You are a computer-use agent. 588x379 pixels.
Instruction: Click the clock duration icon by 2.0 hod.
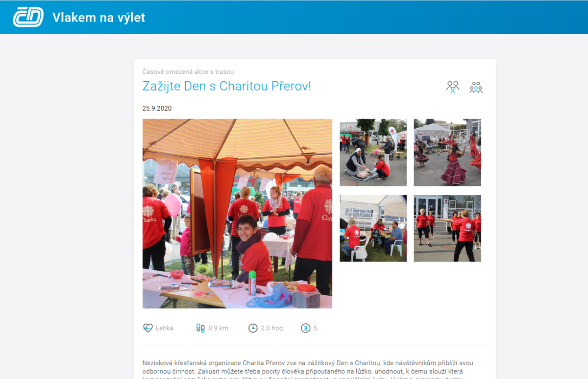253,328
